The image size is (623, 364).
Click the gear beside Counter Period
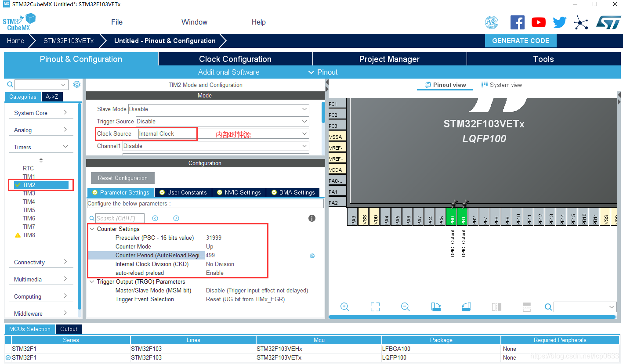[312, 256]
